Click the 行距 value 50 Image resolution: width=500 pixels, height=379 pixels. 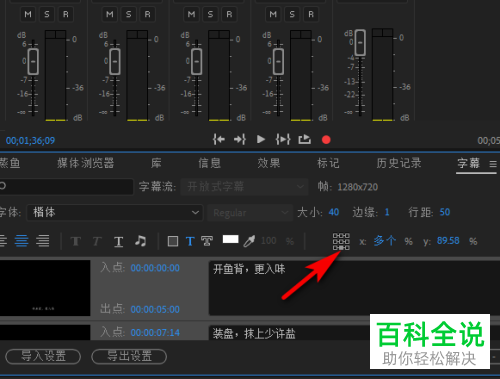(445, 212)
